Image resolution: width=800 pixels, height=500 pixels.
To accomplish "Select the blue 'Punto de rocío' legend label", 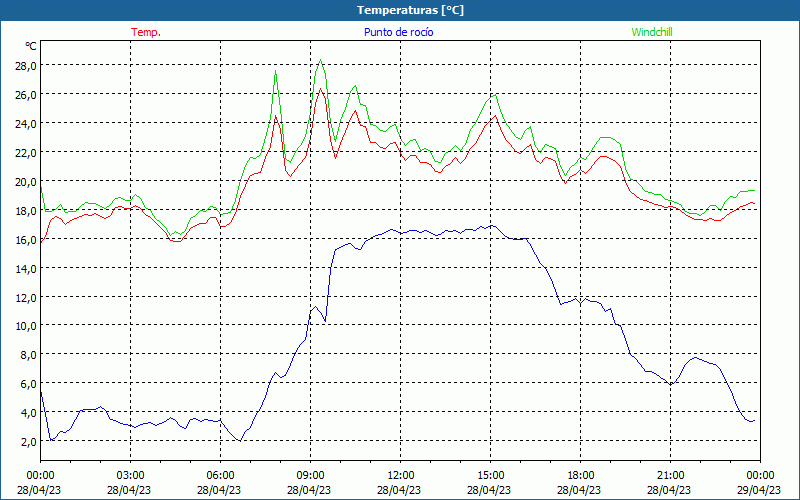I will pos(398,32).
